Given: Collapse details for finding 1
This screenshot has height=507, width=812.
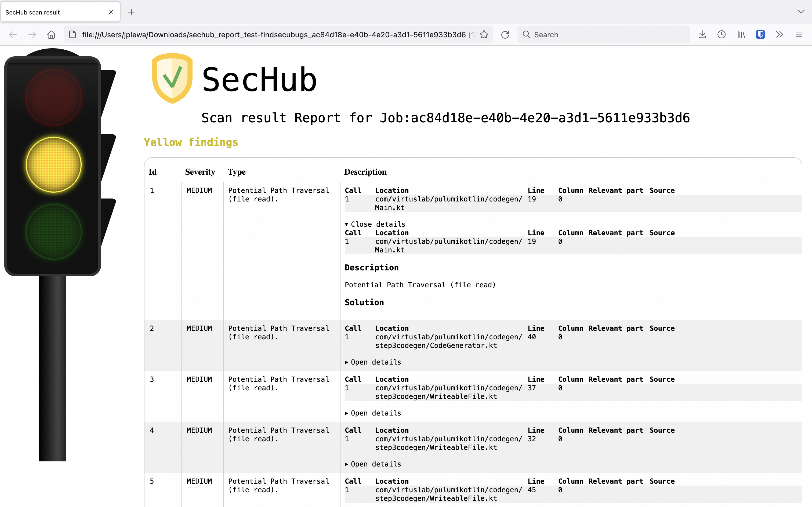Looking at the screenshot, I should coord(375,224).
